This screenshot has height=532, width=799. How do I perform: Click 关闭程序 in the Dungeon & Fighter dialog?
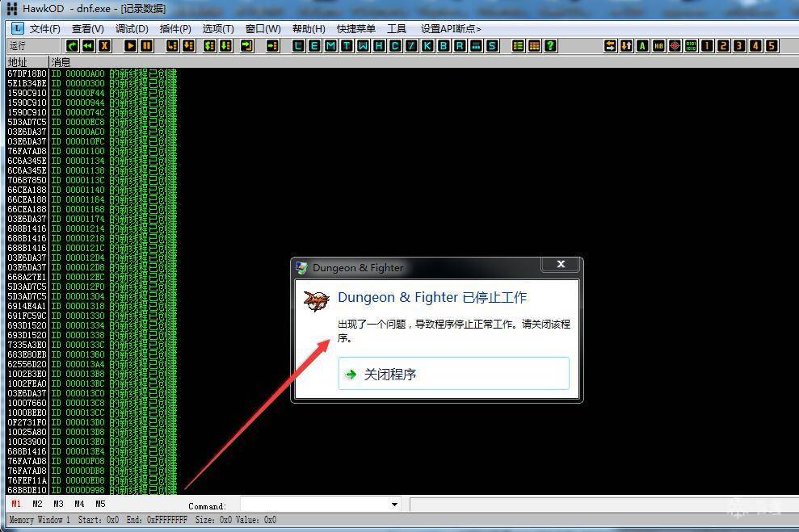coord(453,374)
